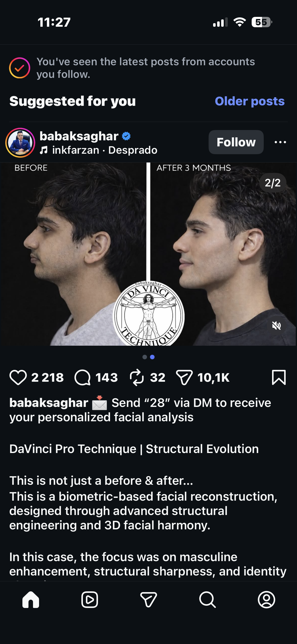Go to Home tab

click(31, 600)
